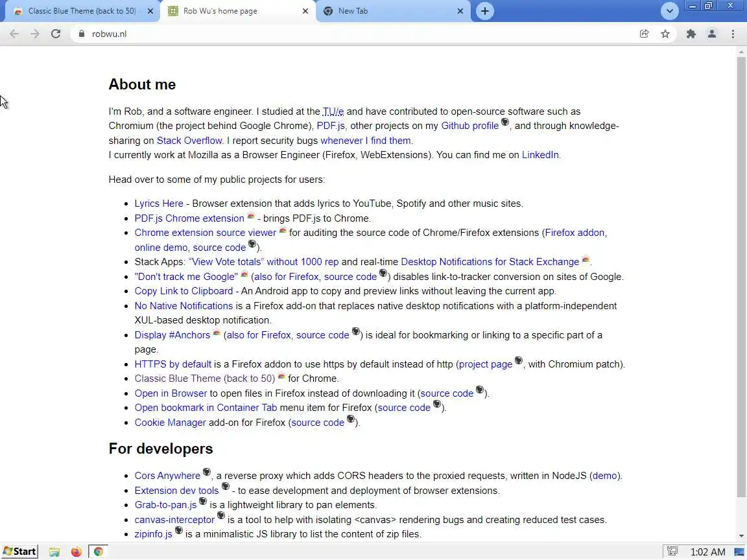Click GitHub icon next to Cors Anywhere
The image size is (747, 560).
pyautogui.click(x=207, y=472)
